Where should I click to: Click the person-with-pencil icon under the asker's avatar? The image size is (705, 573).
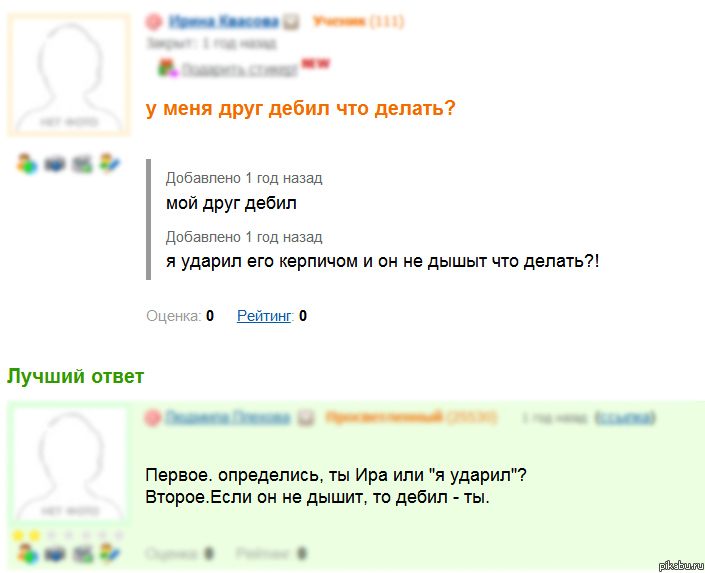(108, 163)
